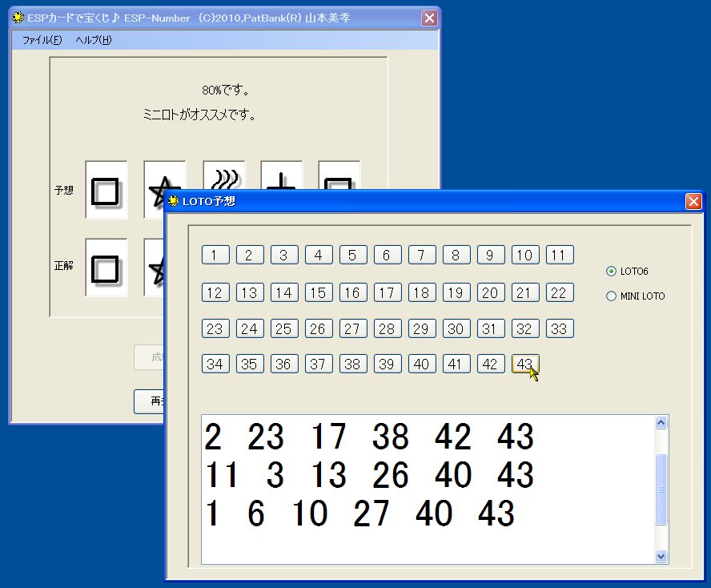The height and width of the screenshot is (588, 711).
Task: Click the sun icon on the ESPカード title bar
Action: (x=19, y=18)
